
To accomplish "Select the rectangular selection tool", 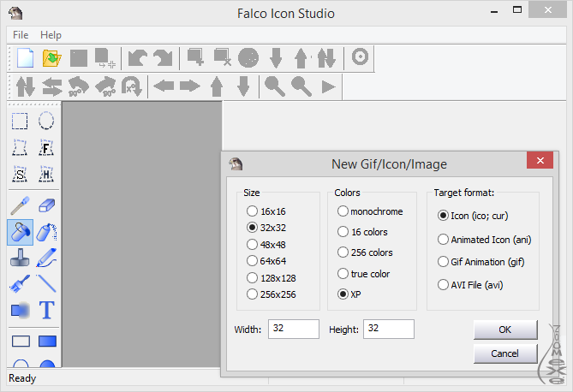I will [x=20, y=122].
